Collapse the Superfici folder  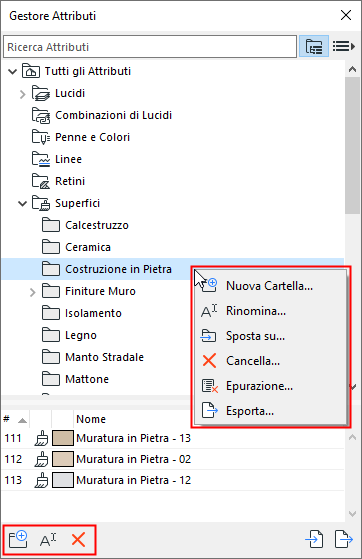click(x=22, y=204)
